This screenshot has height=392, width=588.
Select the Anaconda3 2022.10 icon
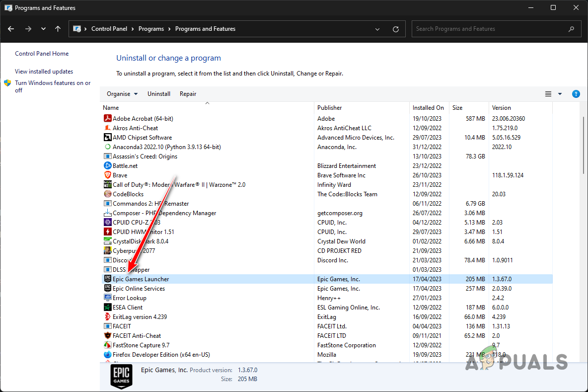(x=108, y=147)
